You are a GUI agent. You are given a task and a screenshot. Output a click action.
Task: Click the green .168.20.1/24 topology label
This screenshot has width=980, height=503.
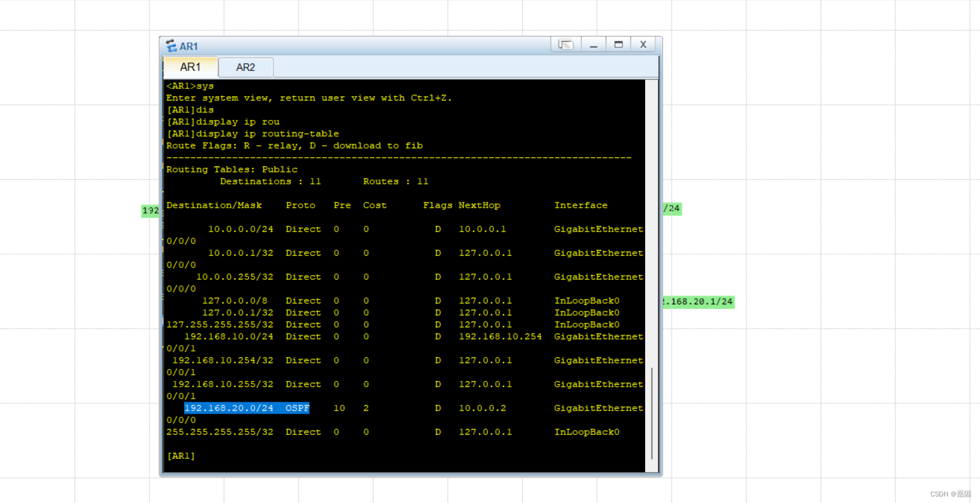tap(698, 302)
